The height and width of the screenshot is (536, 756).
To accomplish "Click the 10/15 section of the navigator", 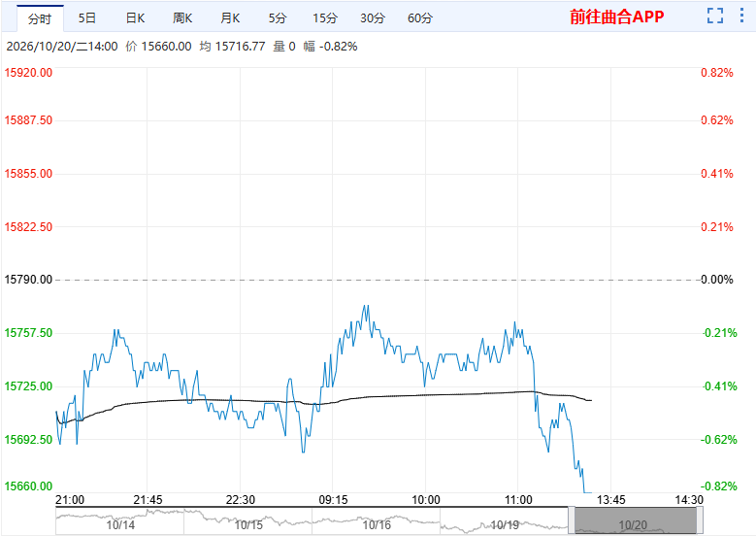I will (x=248, y=521).
